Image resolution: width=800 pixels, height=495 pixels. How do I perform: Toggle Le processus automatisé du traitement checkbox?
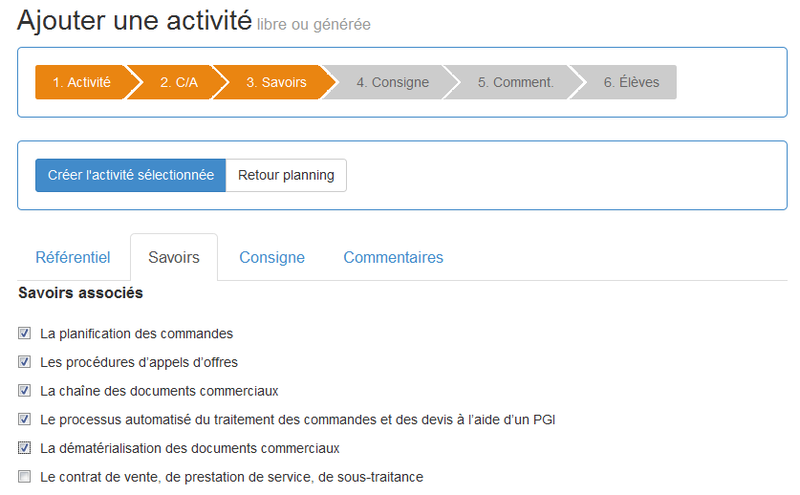(x=24, y=419)
